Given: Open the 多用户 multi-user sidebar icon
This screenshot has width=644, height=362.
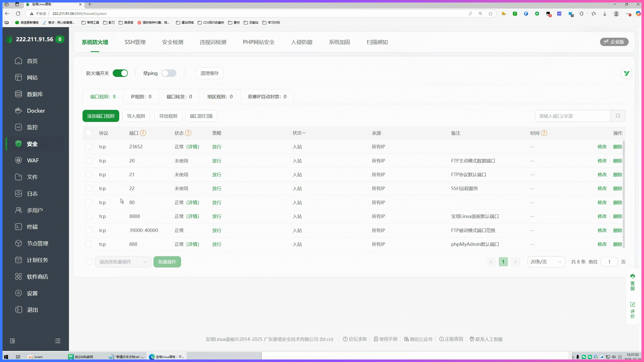Looking at the screenshot, I should (x=18, y=210).
